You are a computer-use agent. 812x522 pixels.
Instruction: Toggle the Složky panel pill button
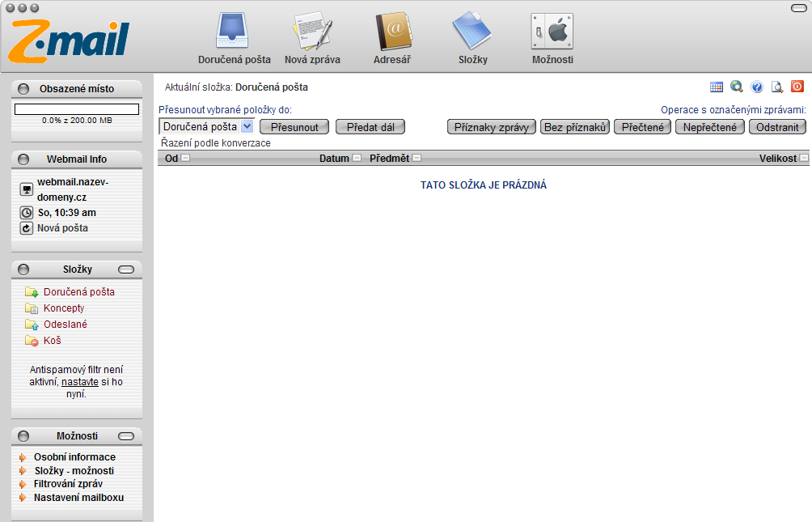126,269
